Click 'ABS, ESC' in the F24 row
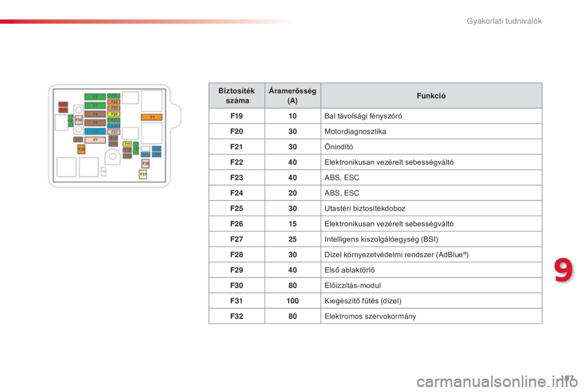 (x=342, y=193)
